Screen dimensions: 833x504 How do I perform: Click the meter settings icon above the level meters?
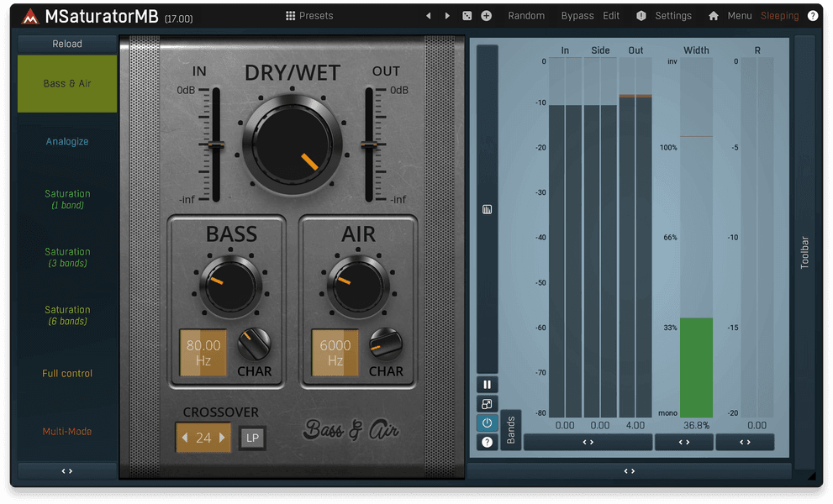(488, 209)
